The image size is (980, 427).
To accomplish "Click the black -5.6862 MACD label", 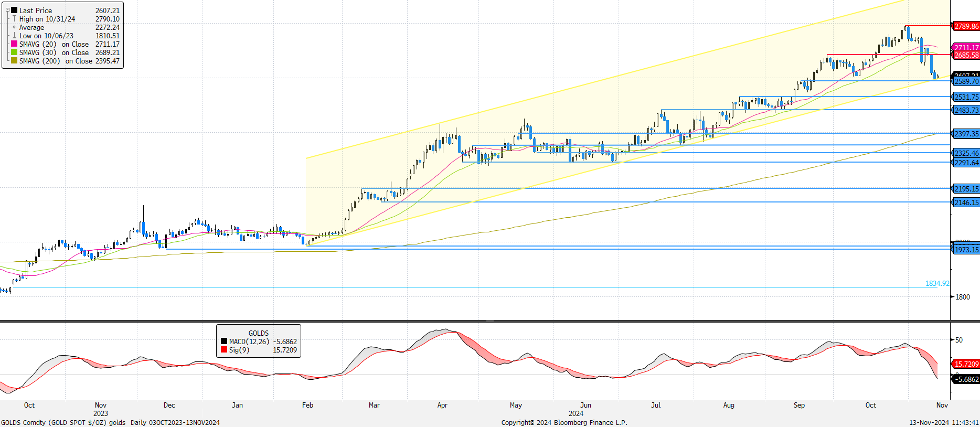I will [x=966, y=379].
